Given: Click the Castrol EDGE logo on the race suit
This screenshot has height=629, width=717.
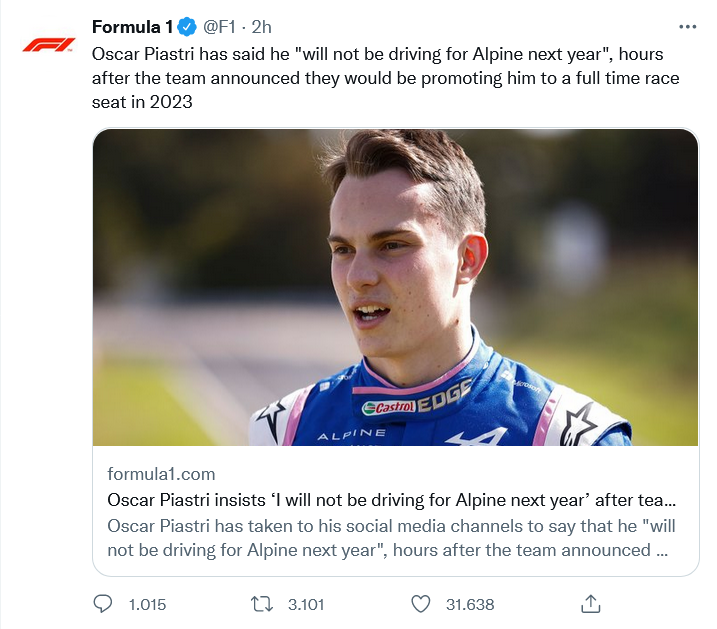Looking at the screenshot, I should pos(418,402).
